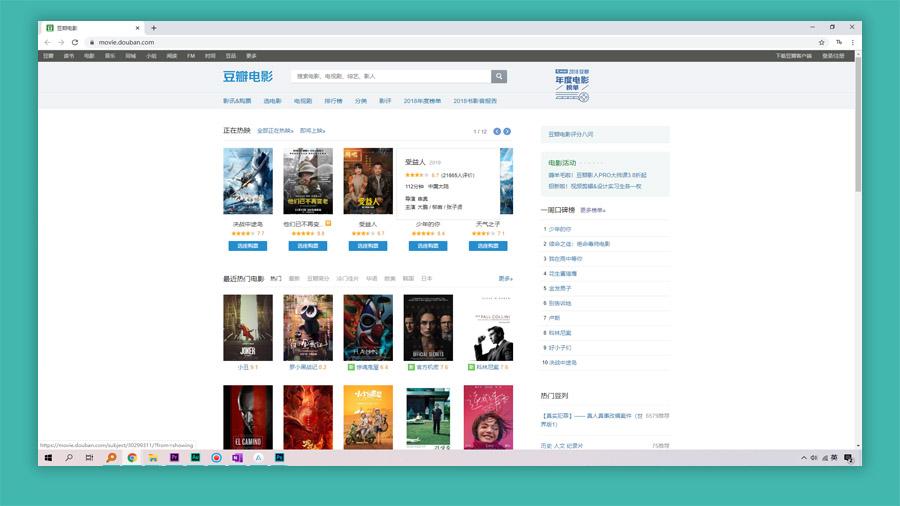
Task: Bookmark this page with the star icon
Action: (821, 42)
